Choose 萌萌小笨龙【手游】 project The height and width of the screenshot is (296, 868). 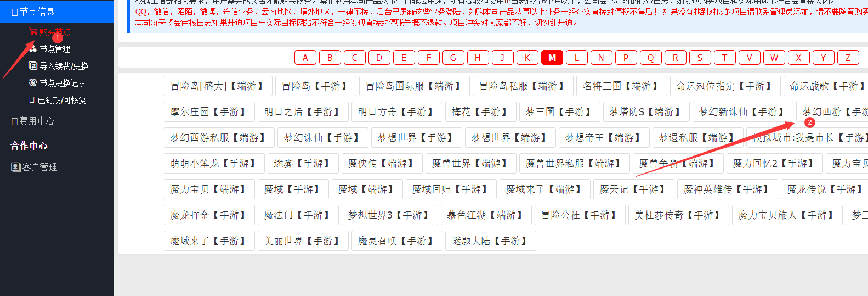coord(214,164)
